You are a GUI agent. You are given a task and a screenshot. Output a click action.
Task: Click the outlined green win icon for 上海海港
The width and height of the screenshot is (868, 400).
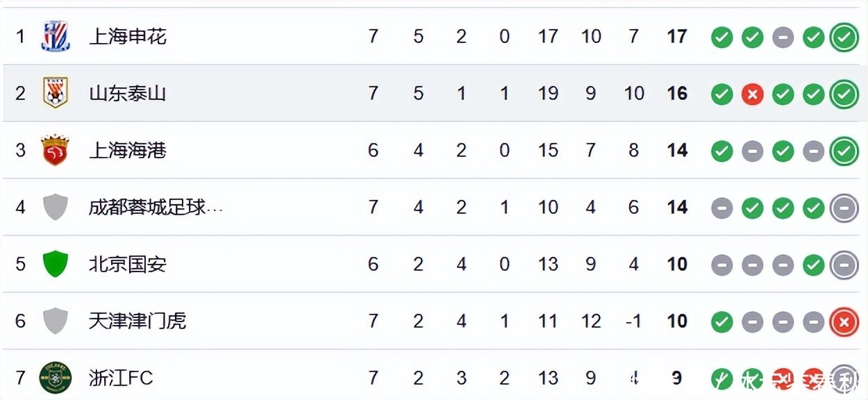point(844,151)
